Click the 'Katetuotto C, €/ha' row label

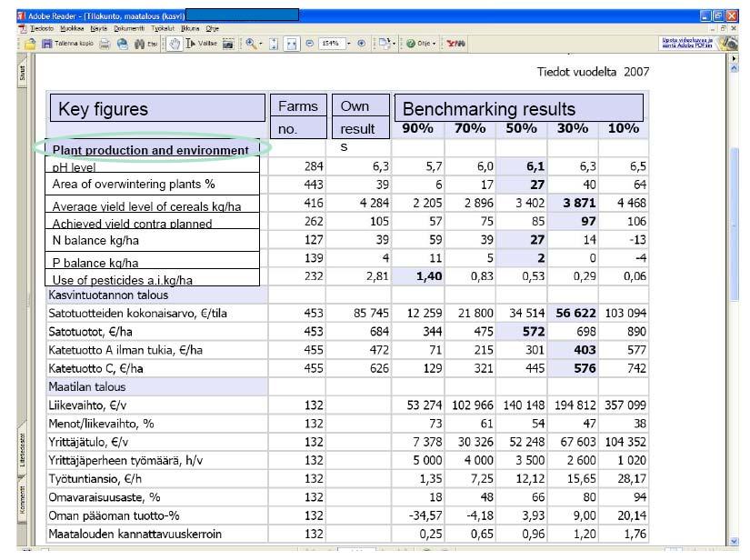point(95,368)
